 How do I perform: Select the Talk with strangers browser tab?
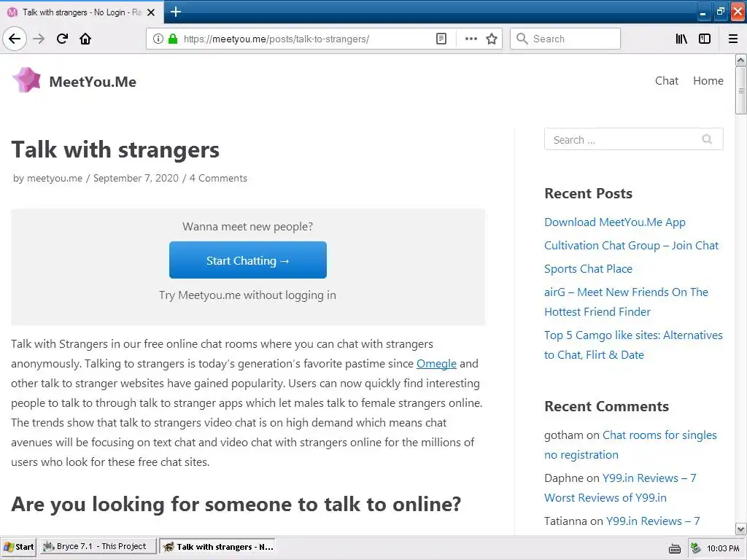(82, 12)
